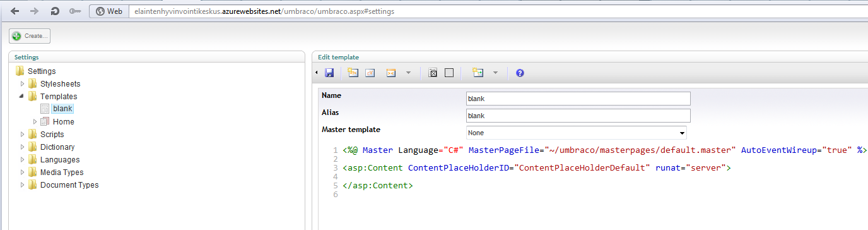This screenshot has height=230, width=868.
Task: Select the Settings root folder
Action: coord(42,71)
